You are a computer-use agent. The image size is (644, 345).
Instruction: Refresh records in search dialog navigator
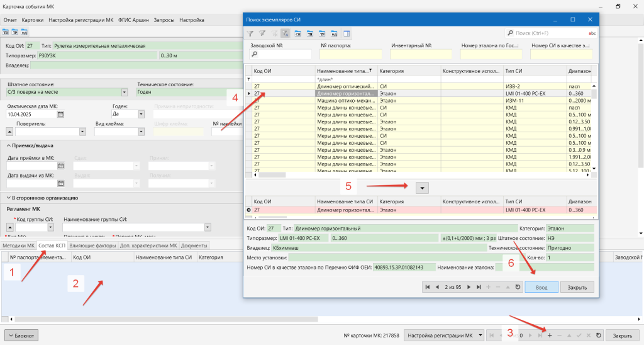coord(518,287)
